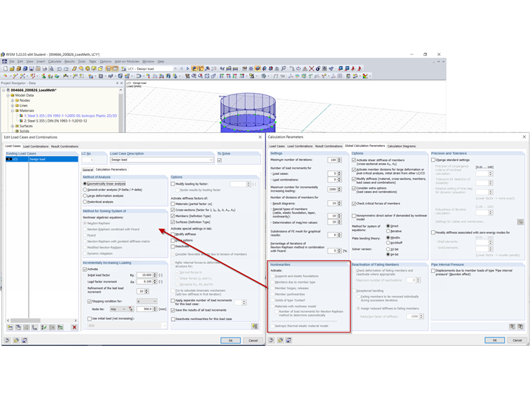
Task: Delete load case with red X icon
Action: (74, 328)
